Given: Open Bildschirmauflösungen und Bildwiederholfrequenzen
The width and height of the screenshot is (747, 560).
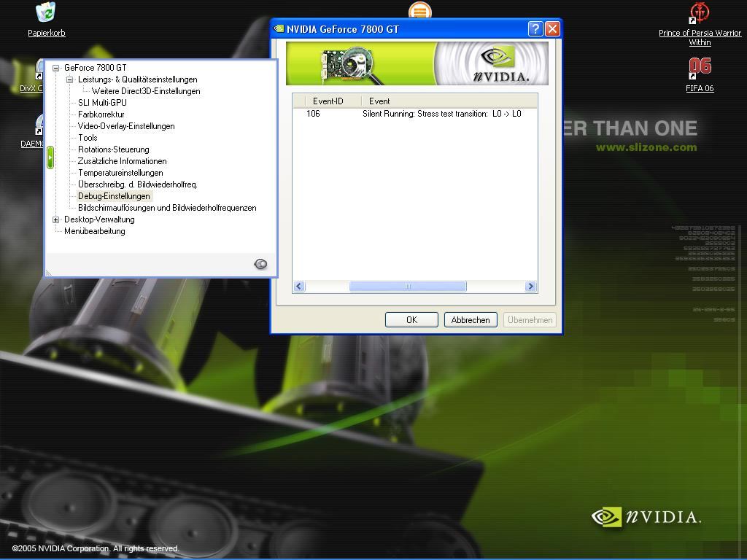Looking at the screenshot, I should pyautogui.click(x=167, y=208).
